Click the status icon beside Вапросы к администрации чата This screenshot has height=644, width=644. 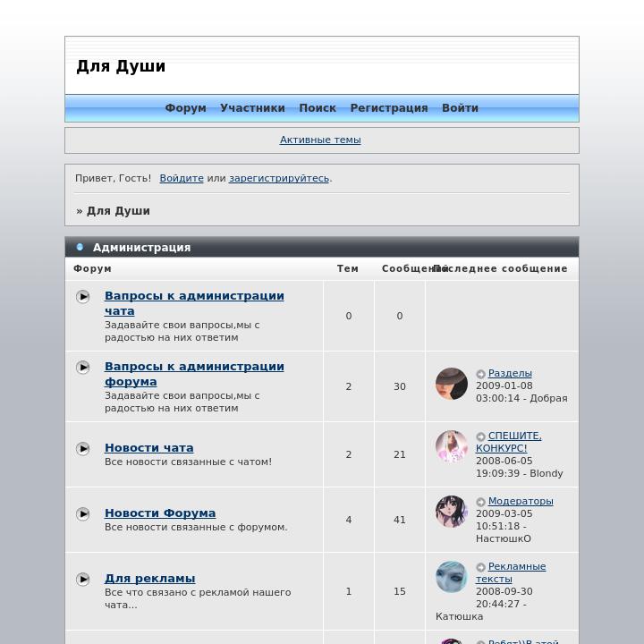click(x=82, y=296)
